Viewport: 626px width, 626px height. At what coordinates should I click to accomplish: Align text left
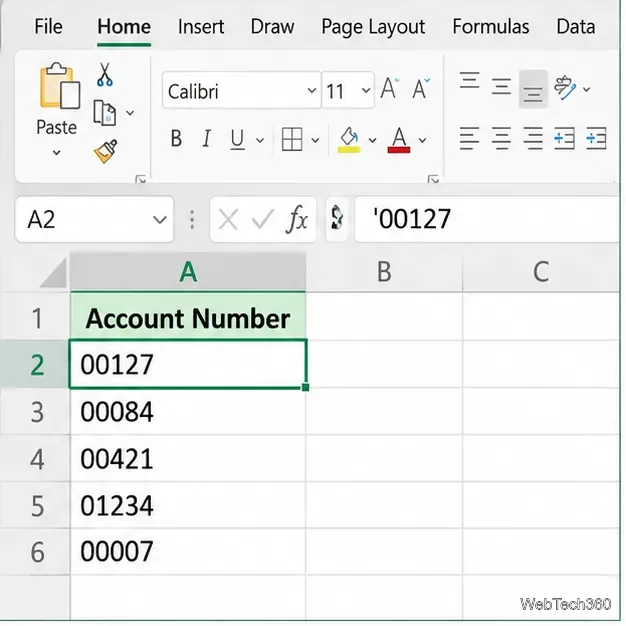point(470,139)
